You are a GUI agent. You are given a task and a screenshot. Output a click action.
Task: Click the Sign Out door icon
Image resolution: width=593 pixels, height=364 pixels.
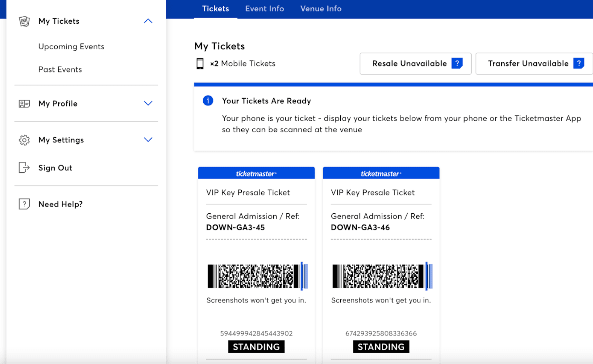click(24, 168)
